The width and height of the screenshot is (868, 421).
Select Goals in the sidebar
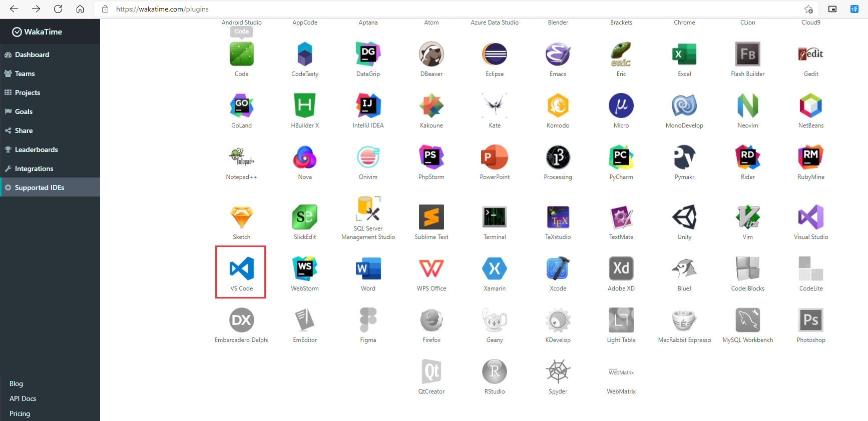point(50,111)
